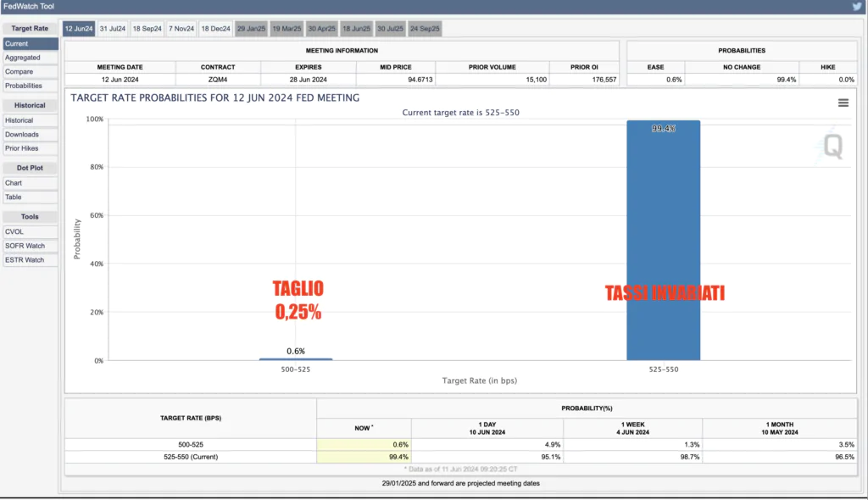Open the chart hamburger menu icon

click(x=843, y=103)
